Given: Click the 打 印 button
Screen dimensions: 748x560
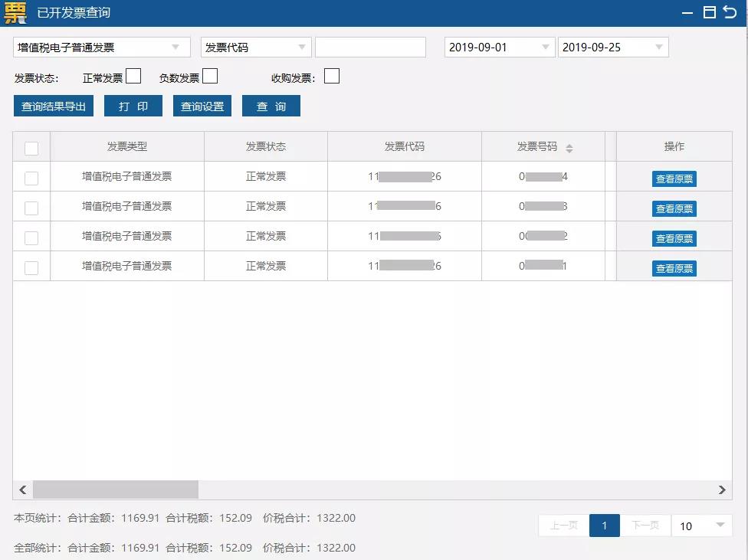Looking at the screenshot, I should tap(133, 106).
